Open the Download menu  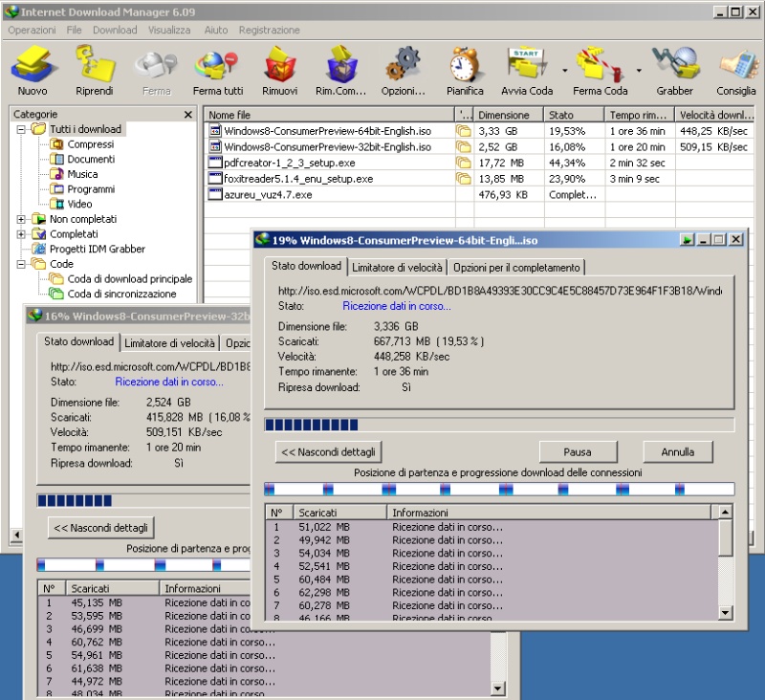[x=115, y=30]
